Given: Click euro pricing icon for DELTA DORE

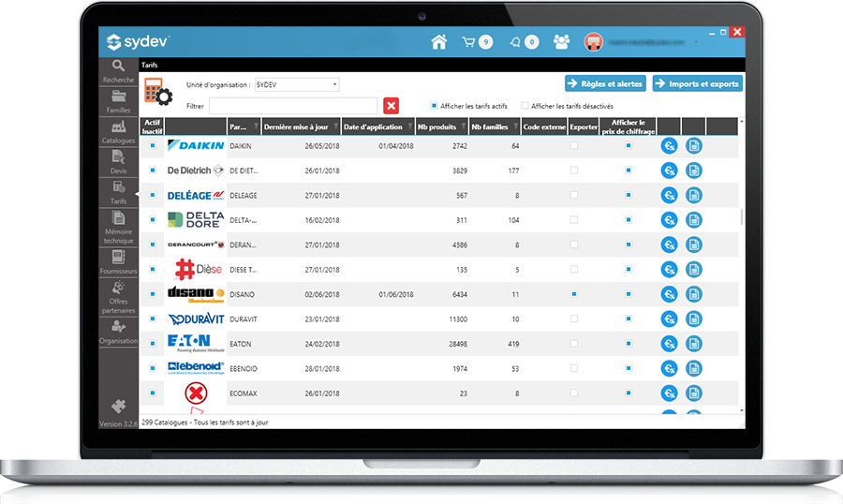Looking at the screenshot, I should pyautogui.click(x=670, y=220).
